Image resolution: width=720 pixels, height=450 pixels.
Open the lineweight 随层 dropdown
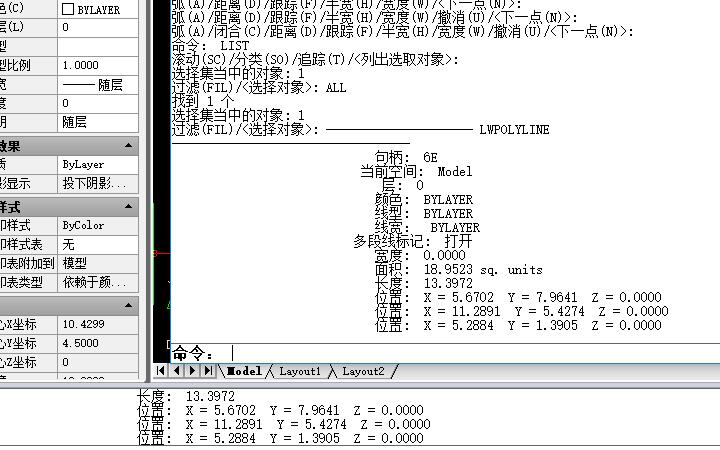coord(98,85)
